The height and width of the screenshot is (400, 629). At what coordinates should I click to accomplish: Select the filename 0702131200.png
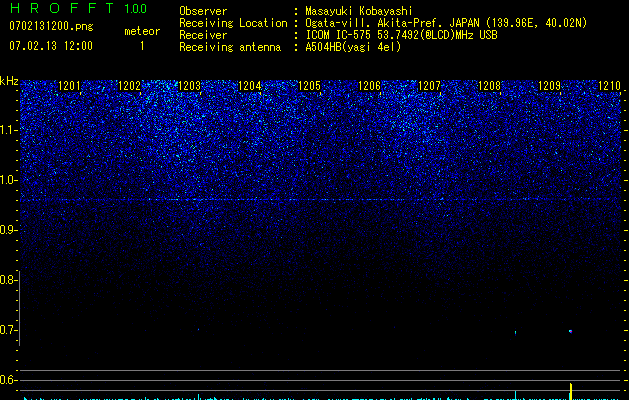point(51,26)
